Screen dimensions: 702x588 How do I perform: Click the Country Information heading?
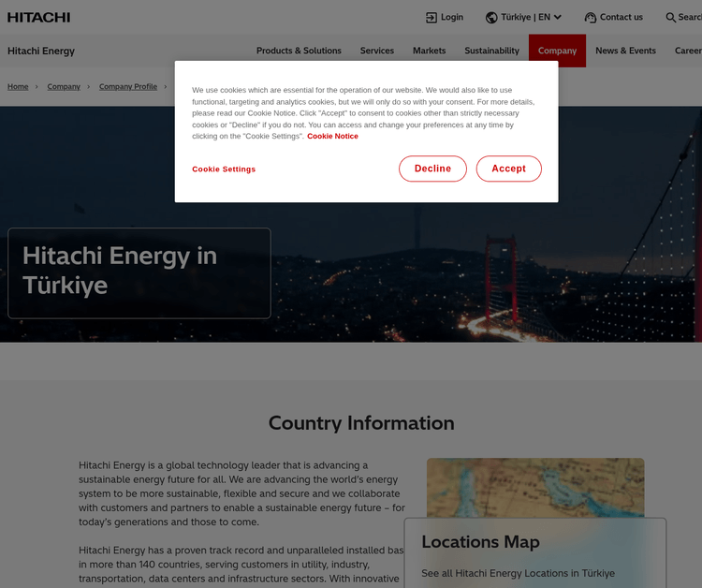(361, 423)
